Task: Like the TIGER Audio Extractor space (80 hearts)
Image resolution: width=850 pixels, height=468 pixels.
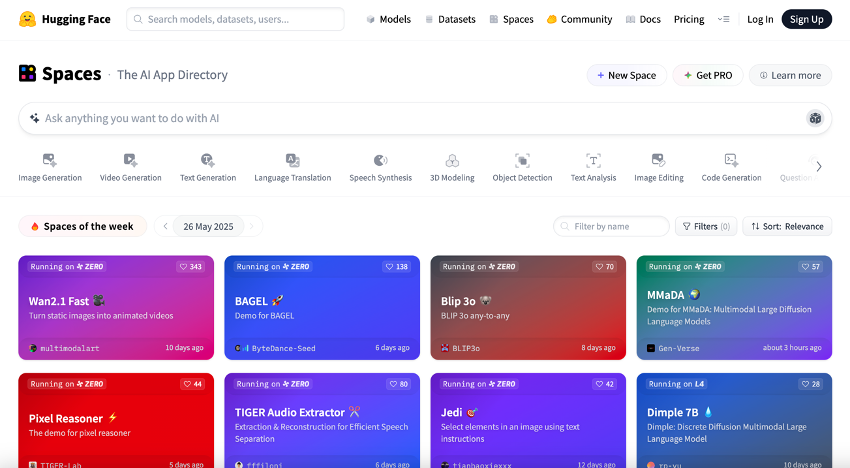Action: click(x=398, y=384)
